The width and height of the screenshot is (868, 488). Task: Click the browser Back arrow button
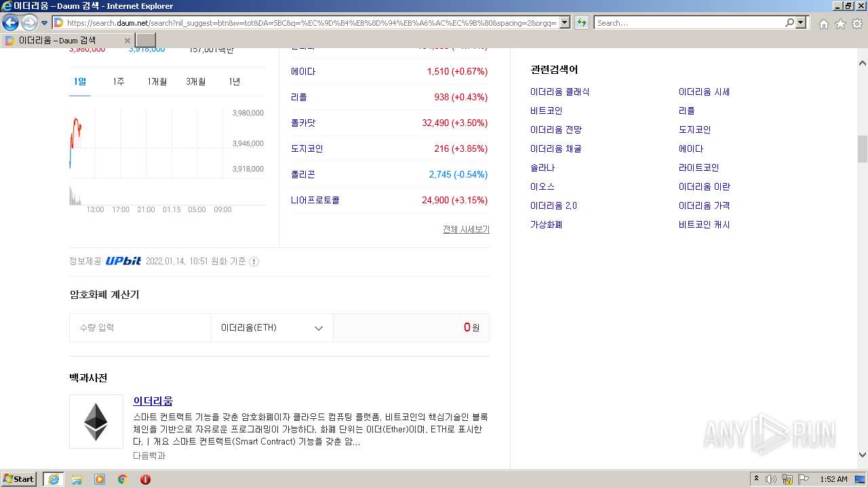pyautogui.click(x=10, y=23)
